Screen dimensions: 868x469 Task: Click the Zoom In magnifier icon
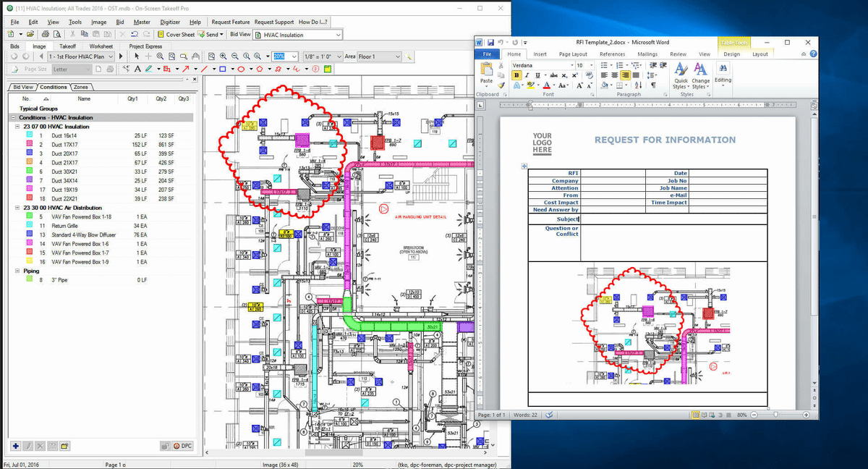(224, 56)
